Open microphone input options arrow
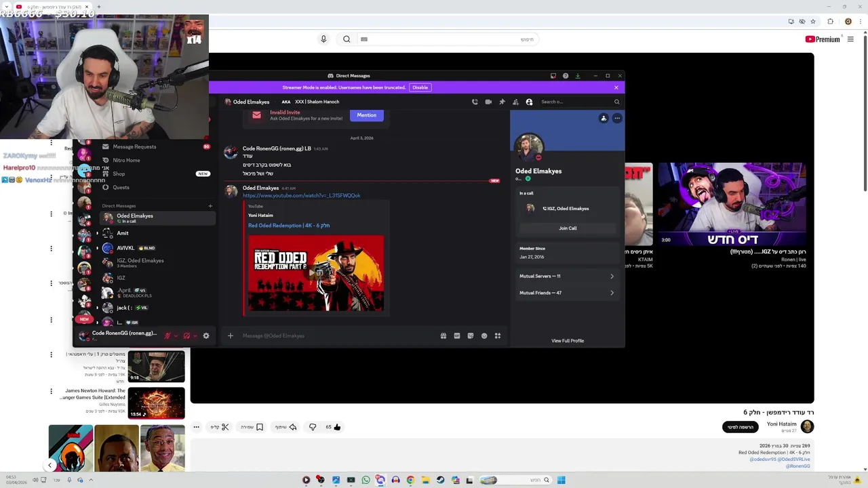Viewport: 868px width, 488px height. pyautogui.click(x=176, y=335)
